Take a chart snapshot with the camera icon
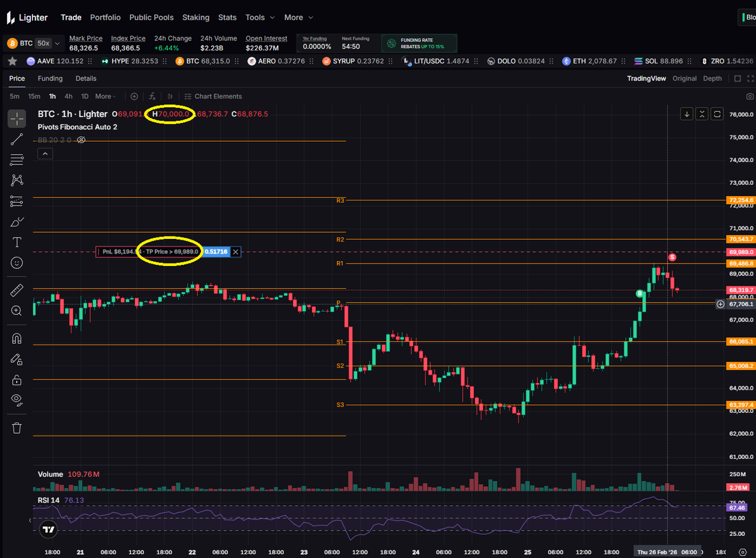 coord(750,96)
